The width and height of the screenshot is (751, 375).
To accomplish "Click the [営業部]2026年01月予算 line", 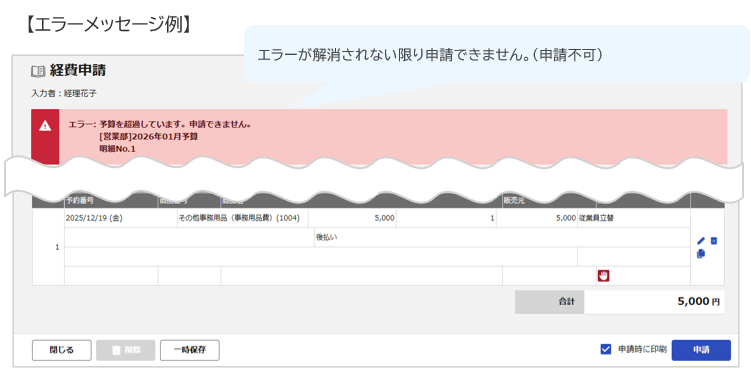I will pyautogui.click(x=149, y=136).
